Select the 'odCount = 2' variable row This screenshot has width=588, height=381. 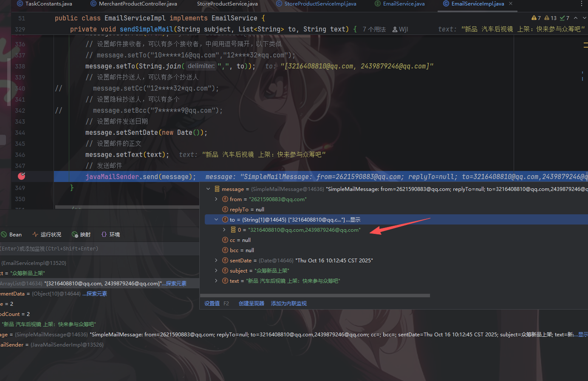pyautogui.click(x=99, y=314)
